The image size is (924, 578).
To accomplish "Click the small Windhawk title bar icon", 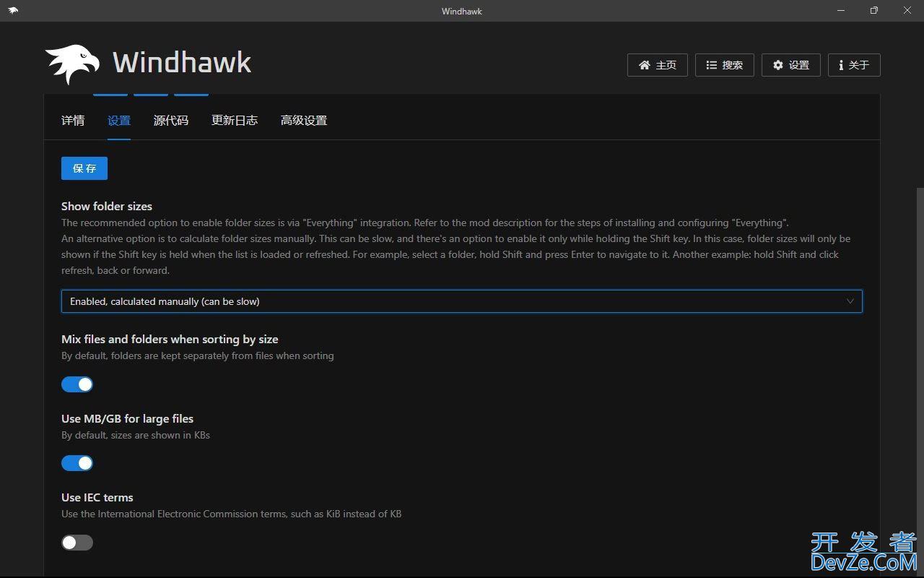I will [13, 11].
